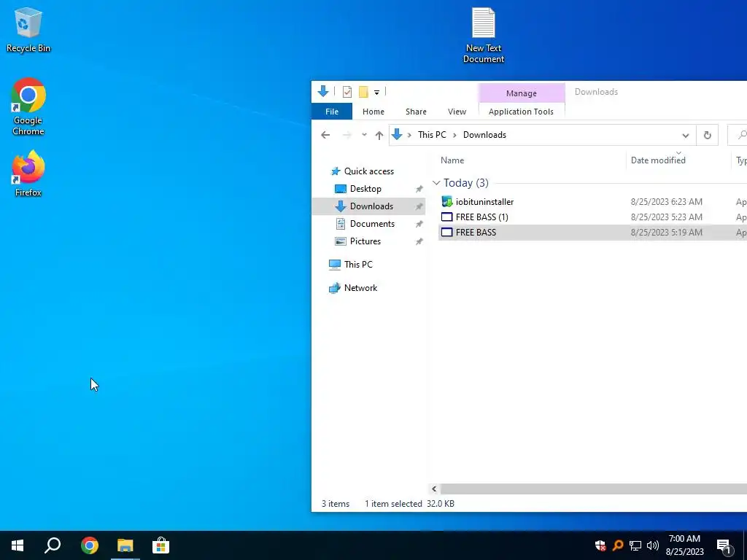747x560 pixels.
Task: Open the address bar history dropdown
Action: click(x=686, y=135)
